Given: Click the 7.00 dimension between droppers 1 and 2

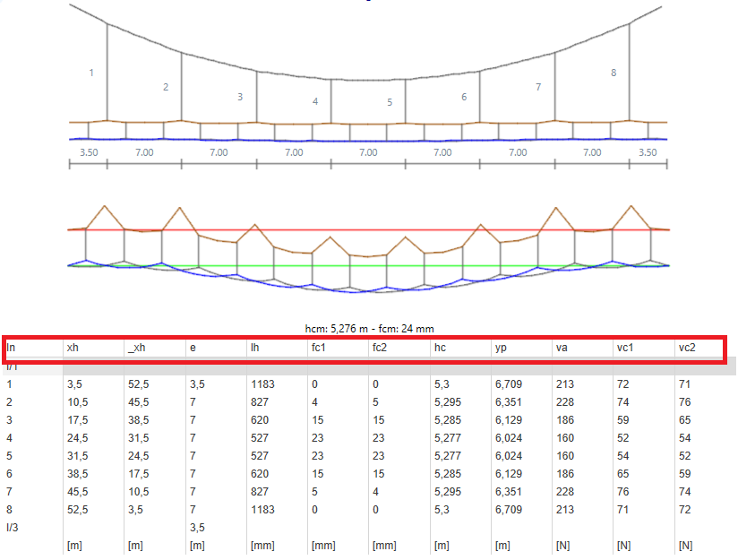Looking at the screenshot, I should [x=144, y=152].
